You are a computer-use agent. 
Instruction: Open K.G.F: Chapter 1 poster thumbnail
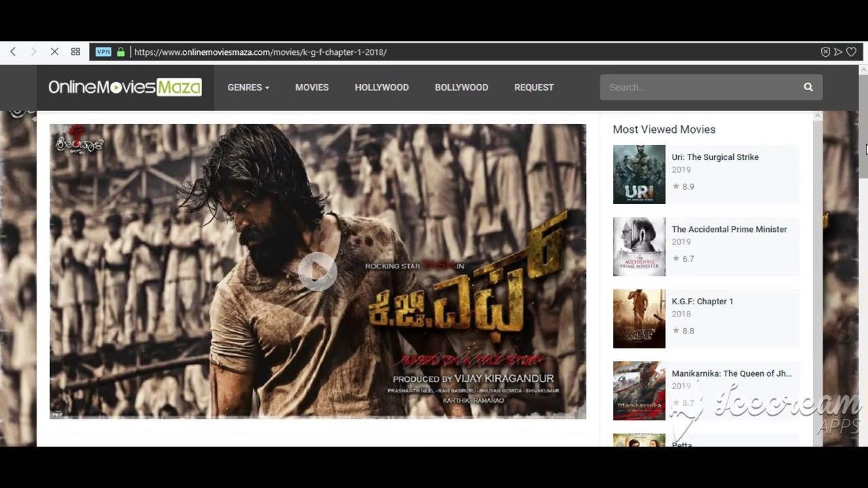(x=639, y=319)
